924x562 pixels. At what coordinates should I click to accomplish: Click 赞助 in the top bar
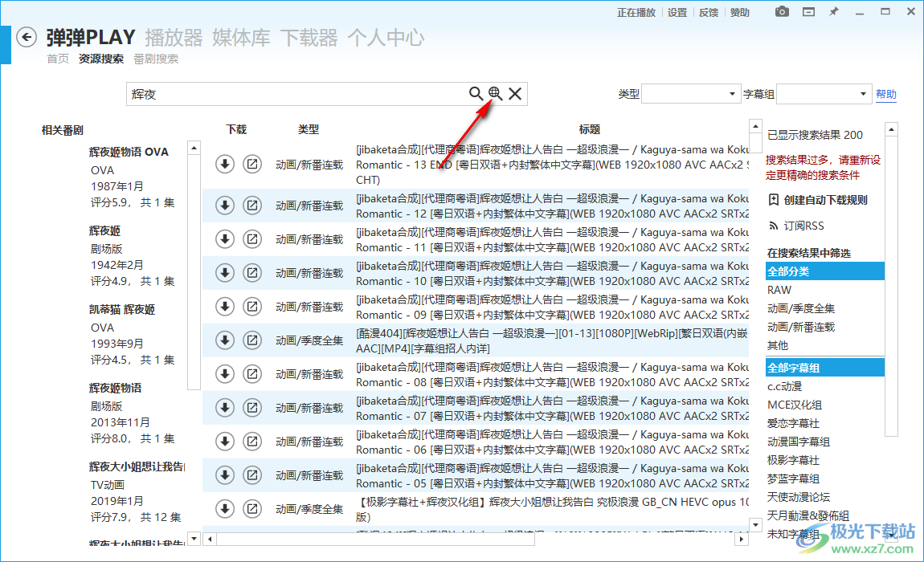pos(739,12)
